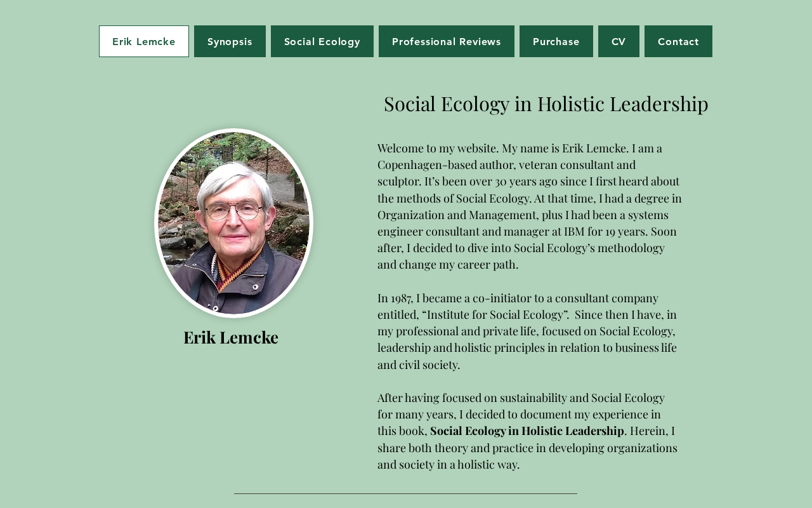Click the "Welcome to my website" sentence
The image size is (812, 508).
tap(438, 148)
